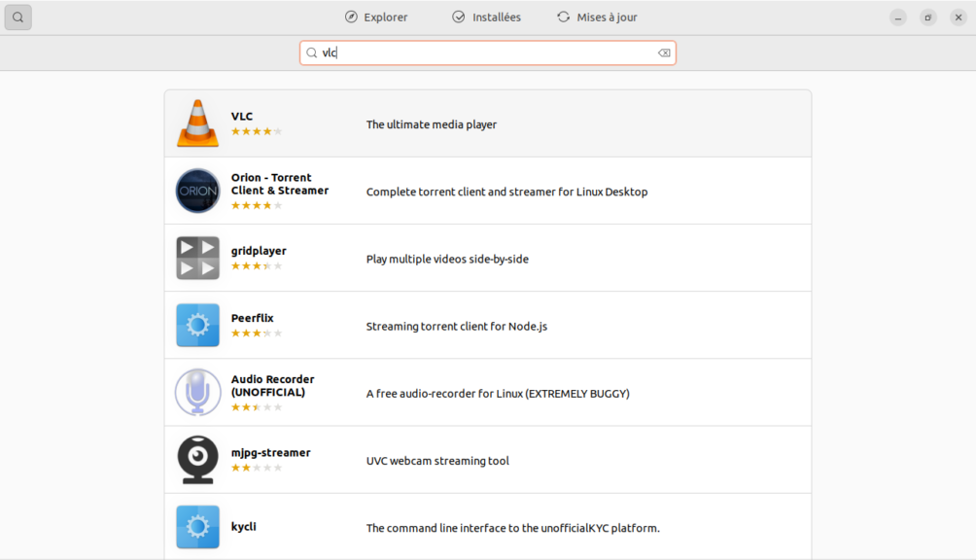Maximize the software window
This screenshot has height=560, width=976.
click(928, 17)
